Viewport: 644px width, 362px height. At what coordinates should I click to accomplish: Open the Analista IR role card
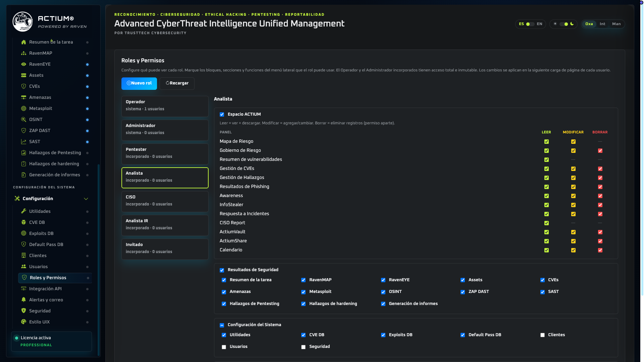(165, 225)
